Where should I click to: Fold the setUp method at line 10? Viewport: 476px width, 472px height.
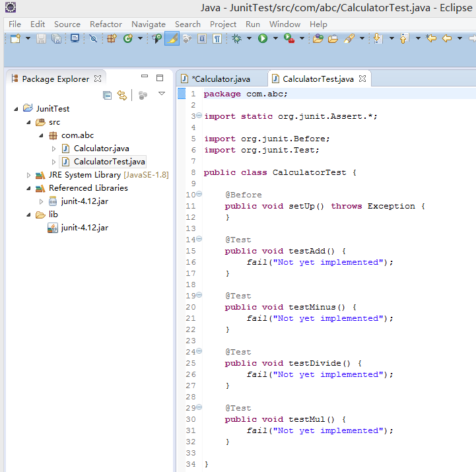click(199, 193)
